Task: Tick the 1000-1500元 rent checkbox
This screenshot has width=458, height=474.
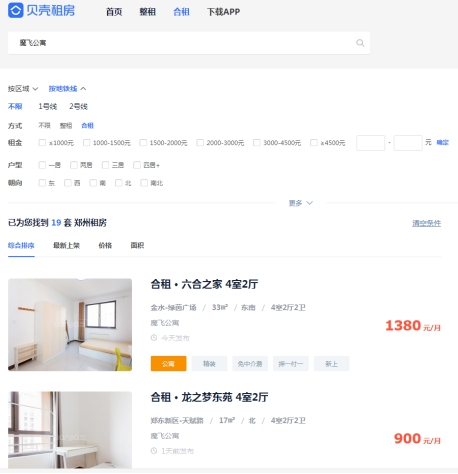Action: tap(86, 143)
